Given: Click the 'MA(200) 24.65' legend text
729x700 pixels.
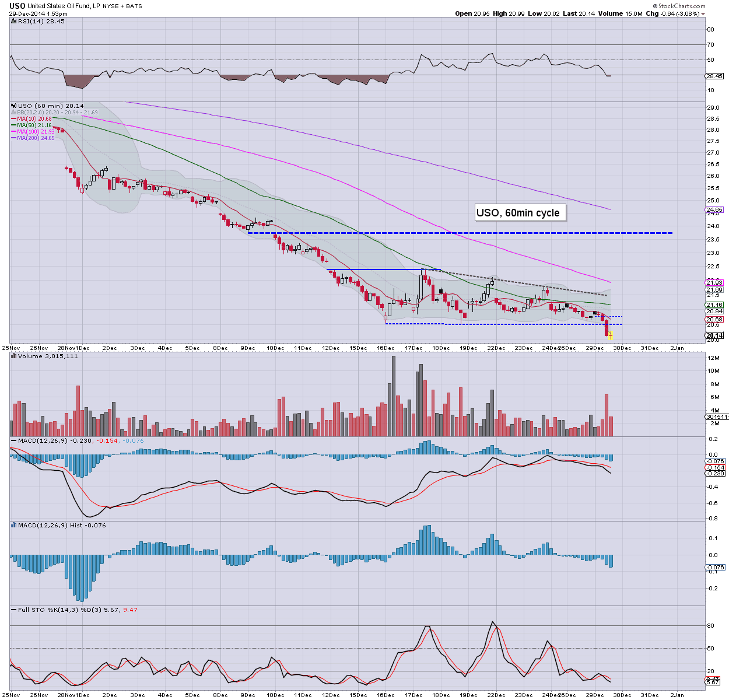Looking at the screenshot, I should coord(36,138).
